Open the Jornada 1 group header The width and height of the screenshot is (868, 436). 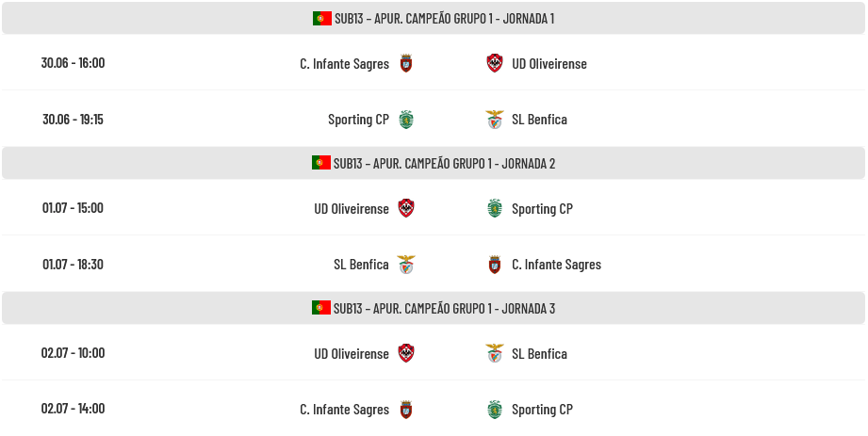coord(434,18)
